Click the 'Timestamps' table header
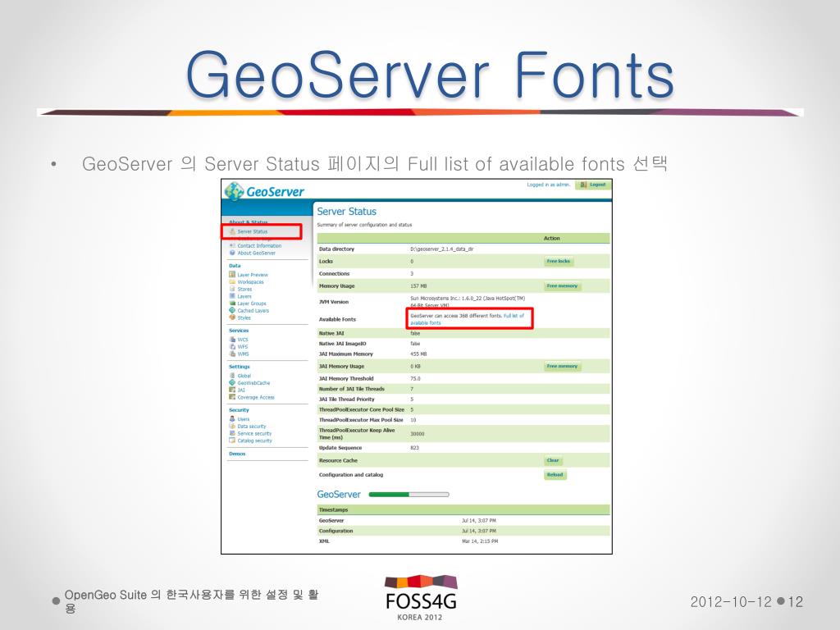This screenshot has width=840, height=630. coord(333,509)
